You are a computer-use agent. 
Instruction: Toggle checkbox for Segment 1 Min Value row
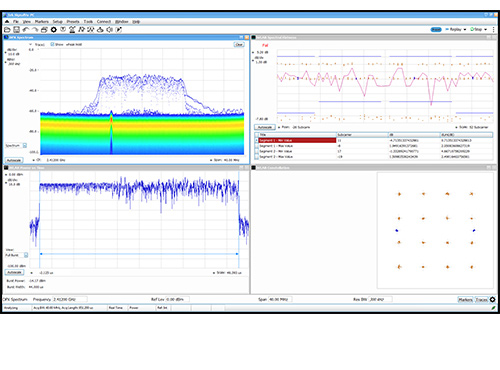[257, 140]
